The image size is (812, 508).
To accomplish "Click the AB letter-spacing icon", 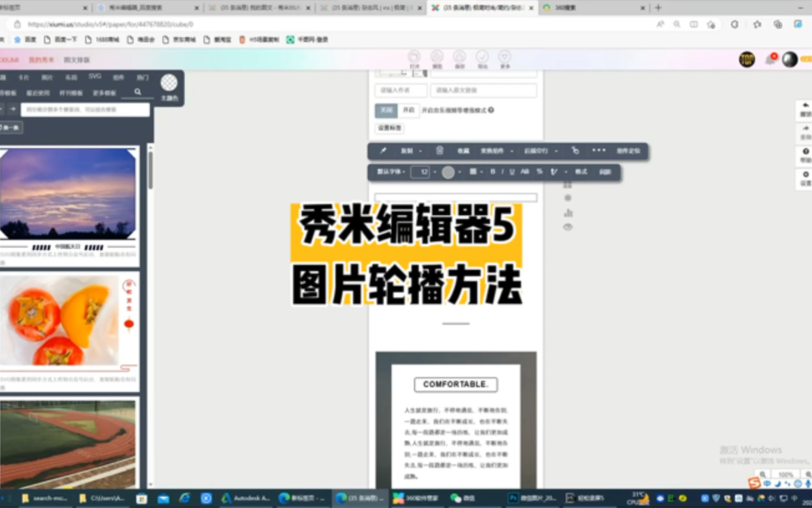I will (x=525, y=172).
